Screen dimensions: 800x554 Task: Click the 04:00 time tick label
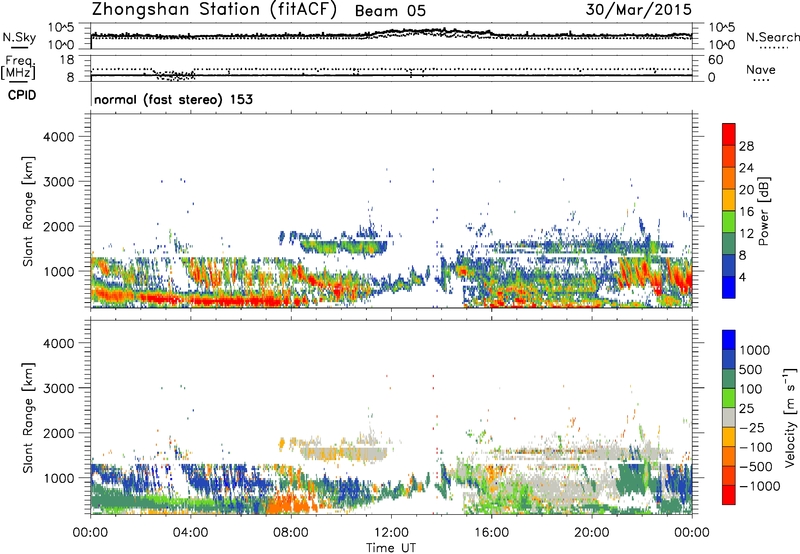tap(190, 533)
